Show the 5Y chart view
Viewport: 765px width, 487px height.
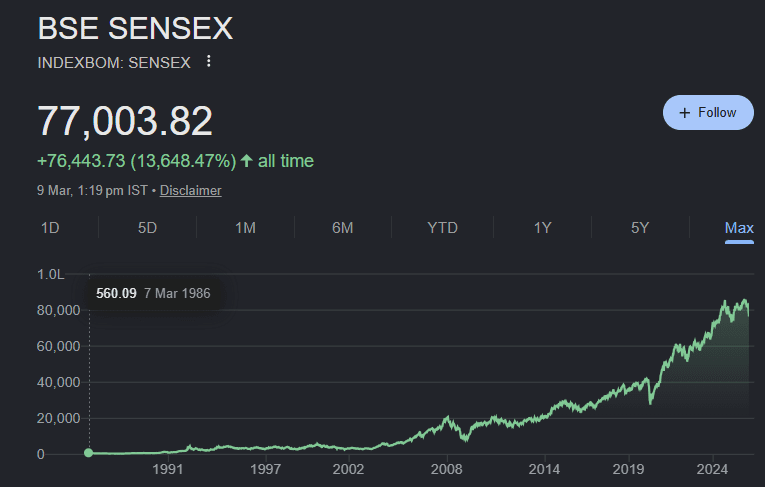[x=640, y=228]
